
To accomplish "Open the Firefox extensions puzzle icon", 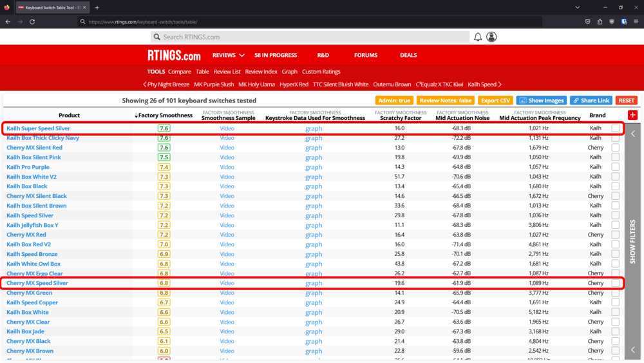I will (x=600, y=21).
